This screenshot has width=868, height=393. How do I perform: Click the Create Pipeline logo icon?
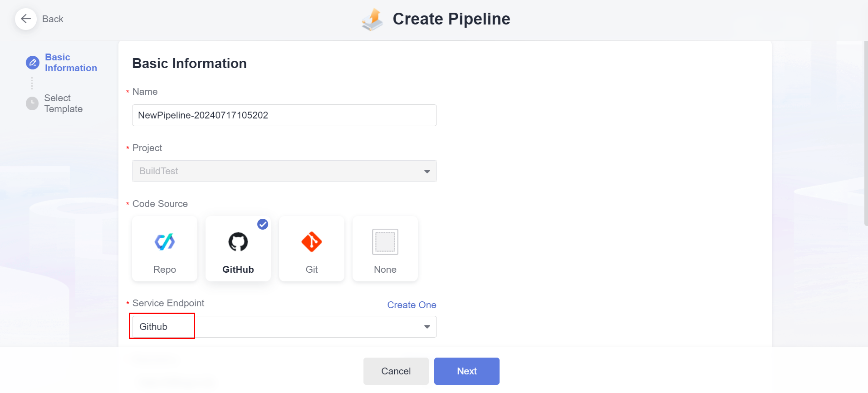click(373, 20)
